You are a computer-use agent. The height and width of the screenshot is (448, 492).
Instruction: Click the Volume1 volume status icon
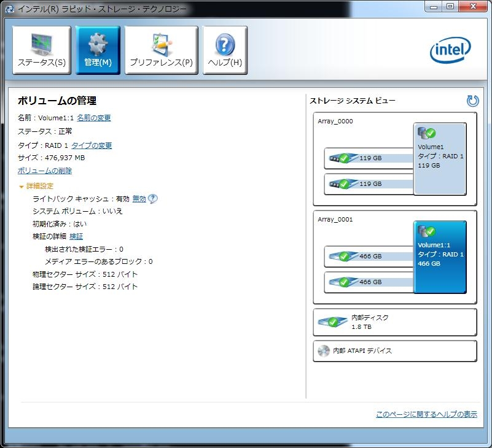pyautogui.click(x=427, y=133)
